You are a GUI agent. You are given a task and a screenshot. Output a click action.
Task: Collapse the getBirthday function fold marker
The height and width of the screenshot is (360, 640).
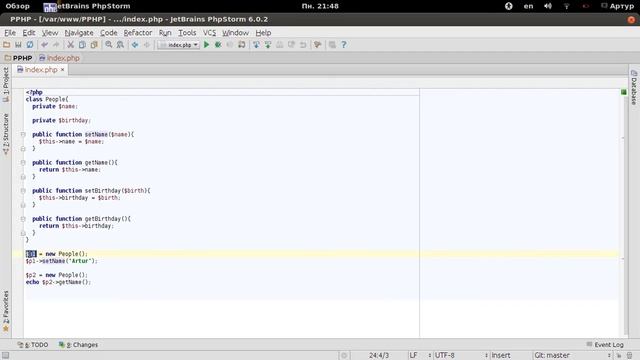coord(23,219)
